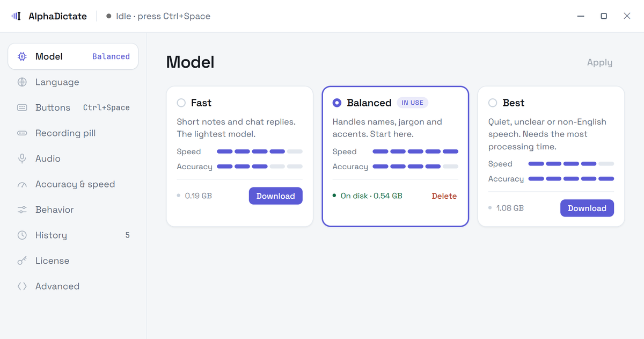Click the Balanced label beside Model in sidebar

(111, 56)
